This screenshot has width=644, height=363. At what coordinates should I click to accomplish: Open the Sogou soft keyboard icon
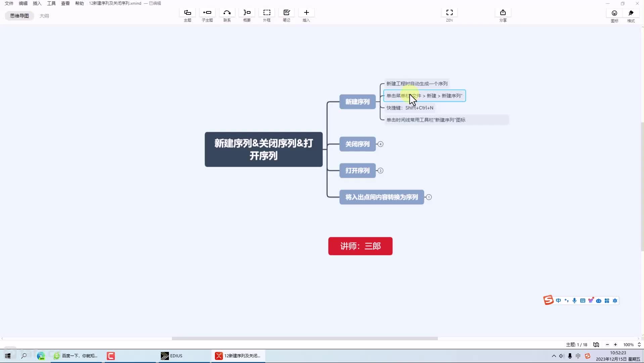[x=583, y=301]
